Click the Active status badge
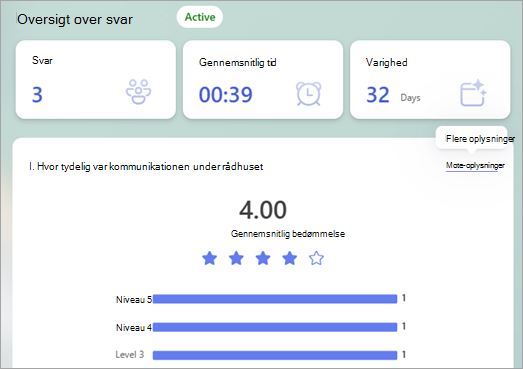 (x=200, y=17)
